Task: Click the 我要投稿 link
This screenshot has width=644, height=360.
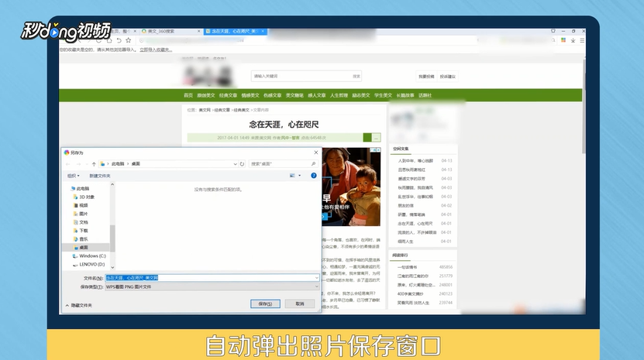Action: coord(426,77)
